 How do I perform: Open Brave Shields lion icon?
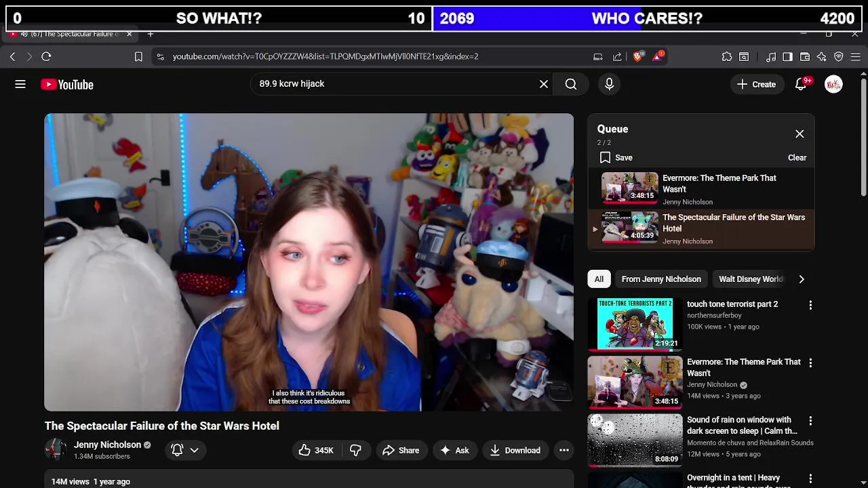pyautogui.click(x=637, y=57)
